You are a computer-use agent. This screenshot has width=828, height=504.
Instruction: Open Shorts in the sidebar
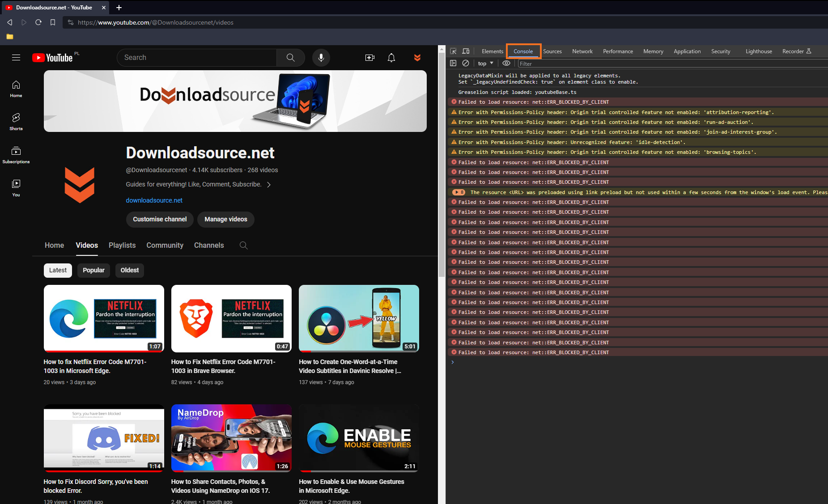pos(16,122)
